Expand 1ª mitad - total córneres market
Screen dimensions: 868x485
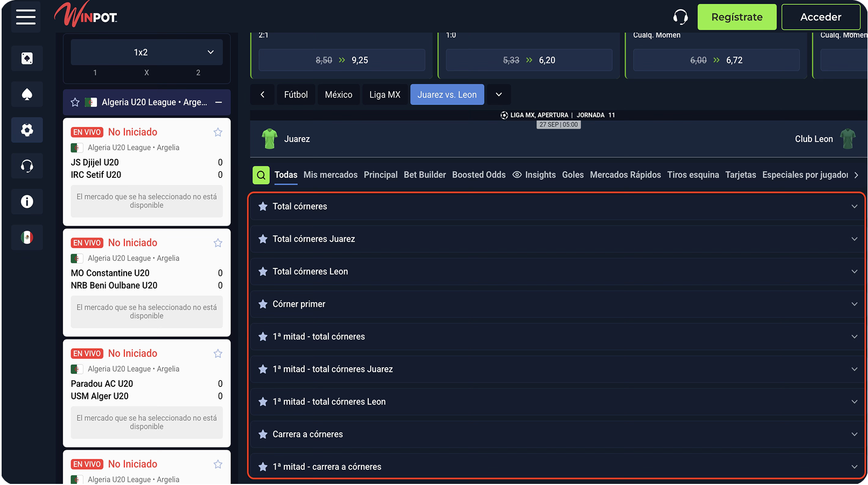coord(854,337)
